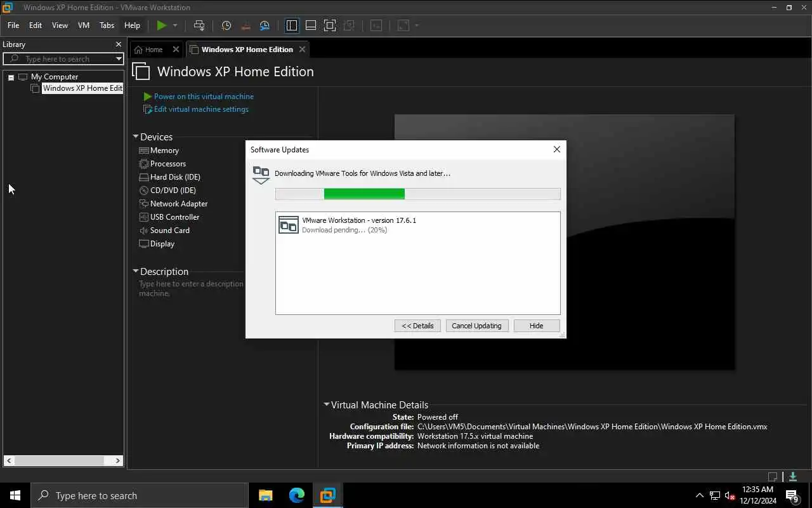Screen dimensions: 812x508
Task: Click the green Power On toolbar button
Action: click(x=162, y=25)
